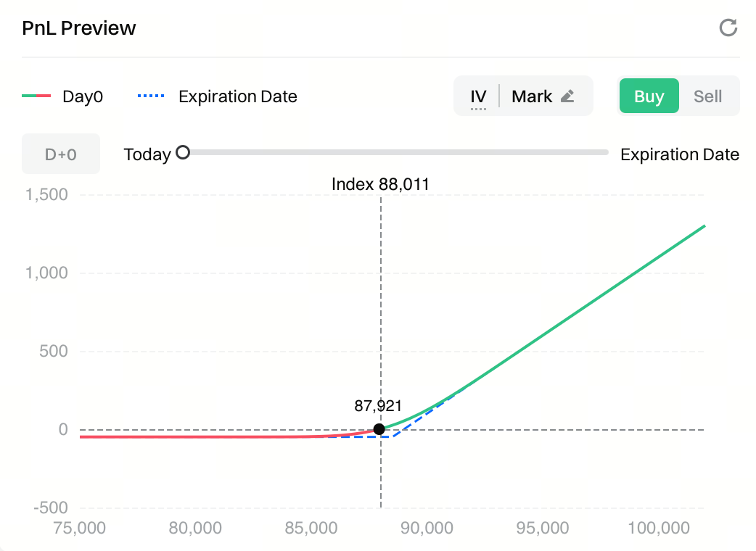This screenshot has width=756, height=551.
Task: Select the Mark pricing option
Action: pyautogui.click(x=532, y=96)
